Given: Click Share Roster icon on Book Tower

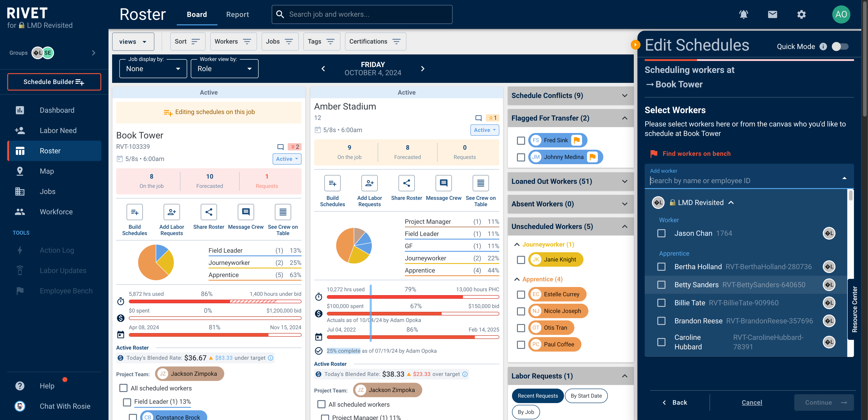Looking at the screenshot, I should 209,212.
